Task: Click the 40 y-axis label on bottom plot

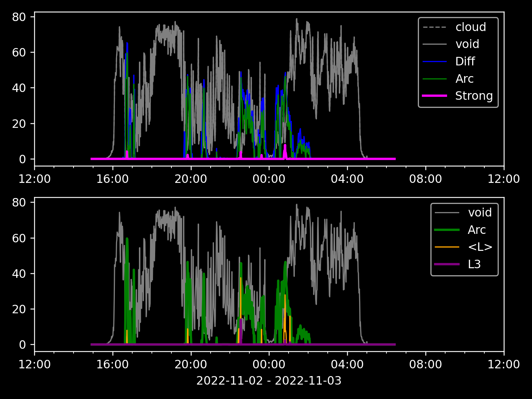Action: coord(19,274)
